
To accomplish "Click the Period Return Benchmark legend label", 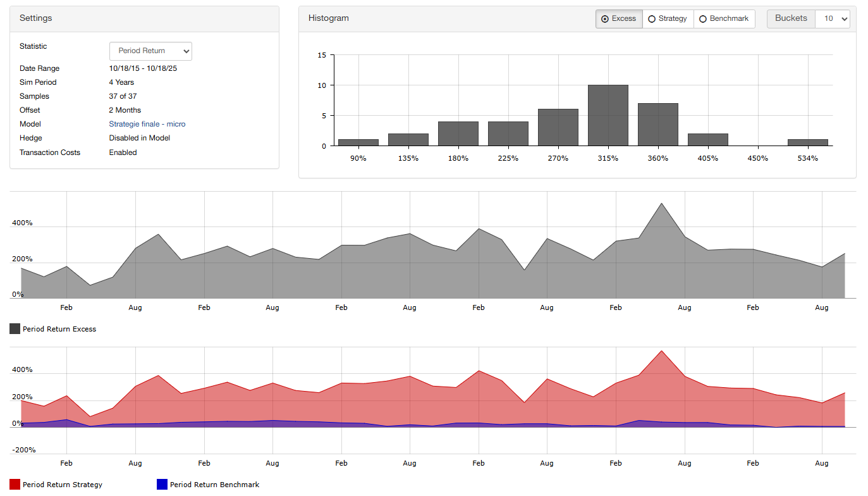I will [x=214, y=485].
